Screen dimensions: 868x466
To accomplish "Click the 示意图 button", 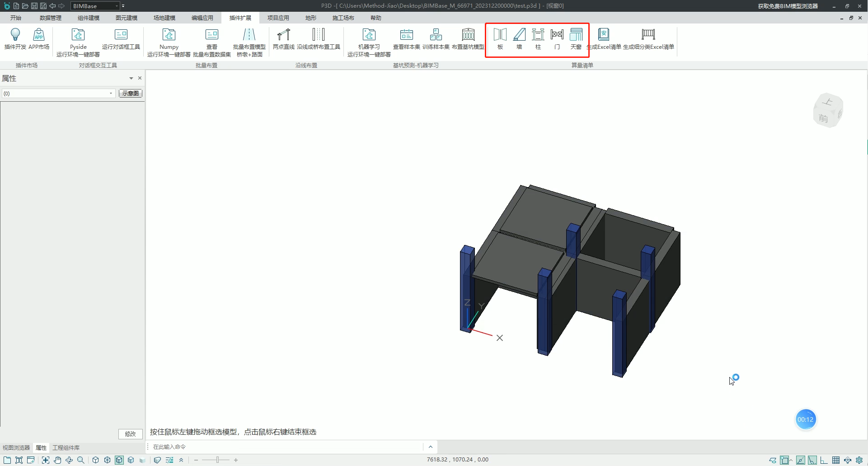I will [131, 94].
